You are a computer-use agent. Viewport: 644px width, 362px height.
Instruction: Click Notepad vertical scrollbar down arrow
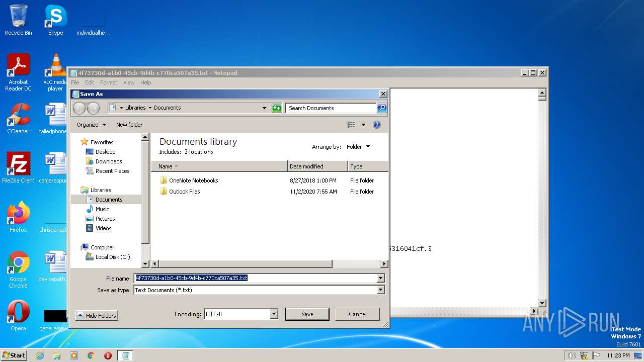click(542, 303)
